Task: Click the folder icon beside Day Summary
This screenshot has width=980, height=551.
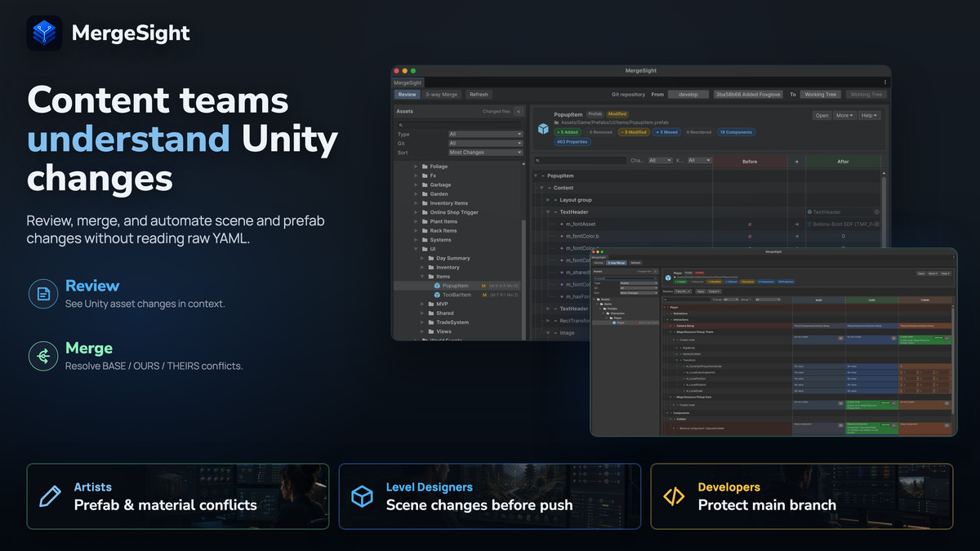Action: point(430,258)
